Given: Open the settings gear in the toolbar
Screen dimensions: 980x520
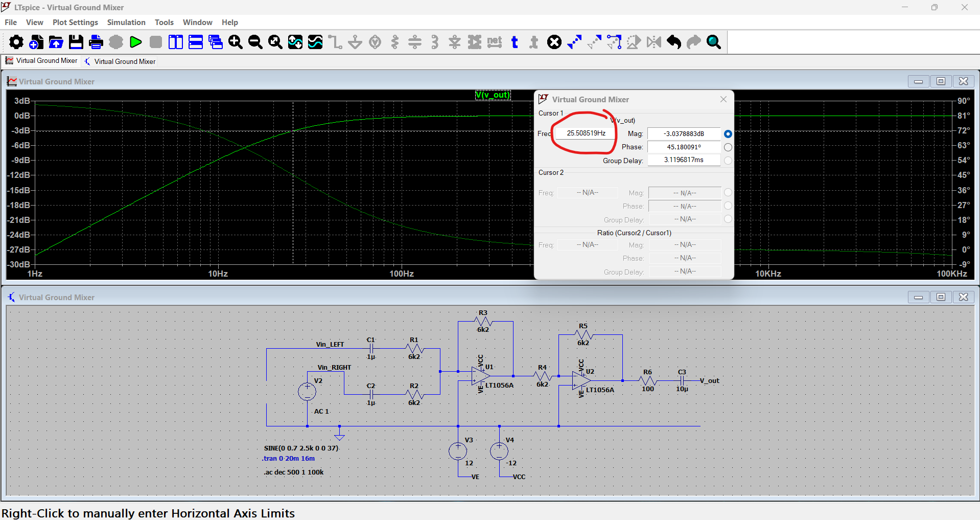Looking at the screenshot, I should (16, 42).
